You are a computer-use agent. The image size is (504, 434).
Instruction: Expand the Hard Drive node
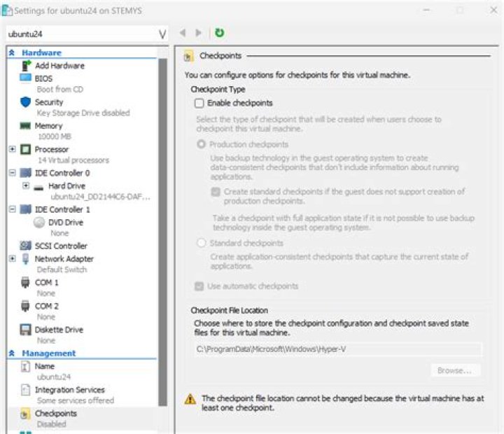point(26,185)
